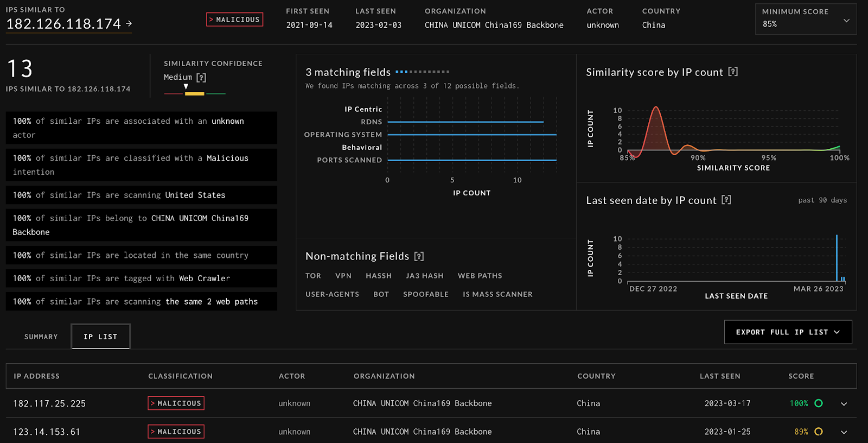Click Malicious badge for 123.14.153.61
868x443 pixels.
coord(176,432)
